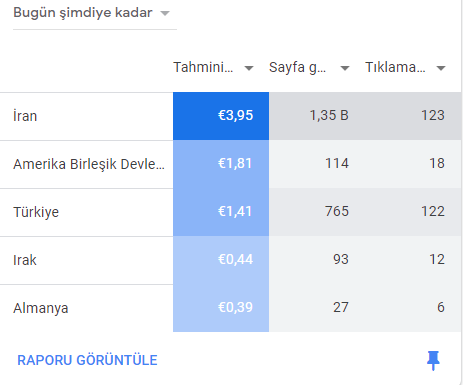Select the Türkiye country row
Viewport: 463px width, 385px height.
(x=231, y=212)
